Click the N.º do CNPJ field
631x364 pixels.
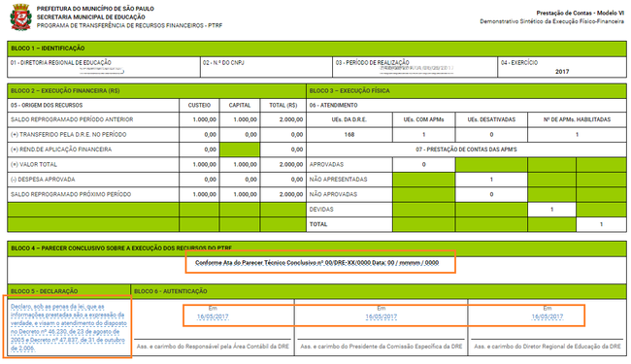click(x=266, y=67)
